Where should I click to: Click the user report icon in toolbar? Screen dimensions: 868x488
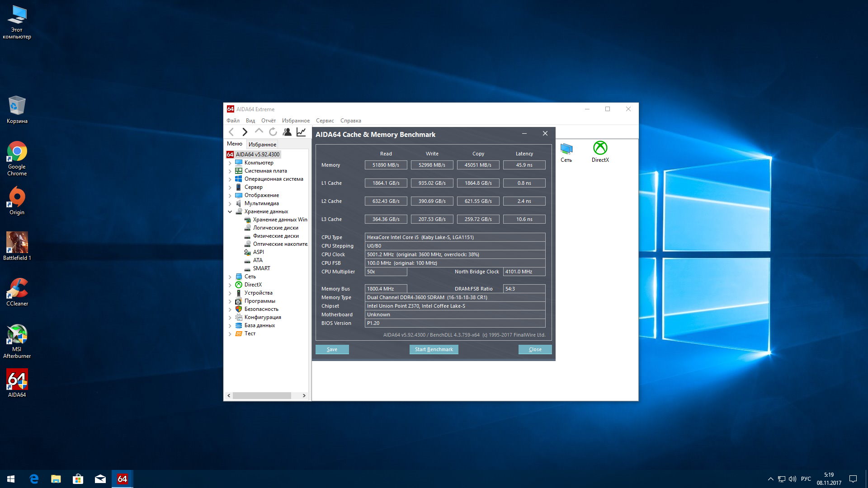click(x=287, y=132)
